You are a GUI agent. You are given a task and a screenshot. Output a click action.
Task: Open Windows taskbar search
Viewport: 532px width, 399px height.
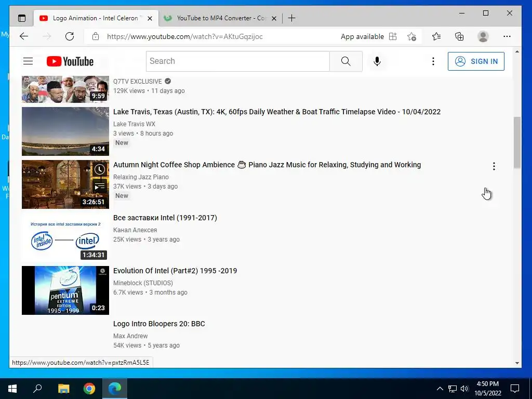click(x=37, y=389)
